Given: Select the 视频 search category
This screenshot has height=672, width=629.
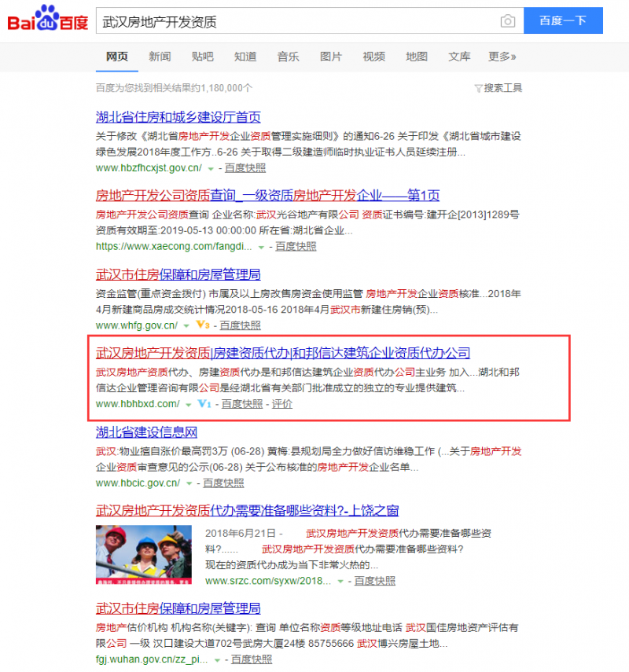Looking at the screenshot, I should (x=373, y=57).
